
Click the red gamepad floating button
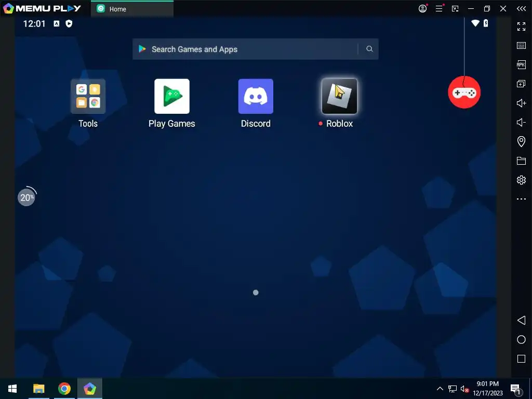click(464, 92)
